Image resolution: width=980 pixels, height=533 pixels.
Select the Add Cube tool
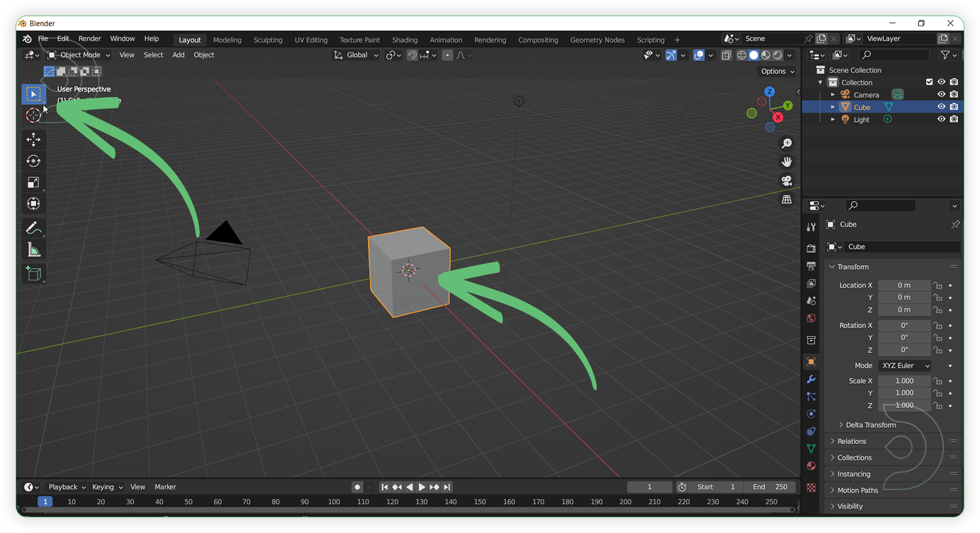coord(34,273)
